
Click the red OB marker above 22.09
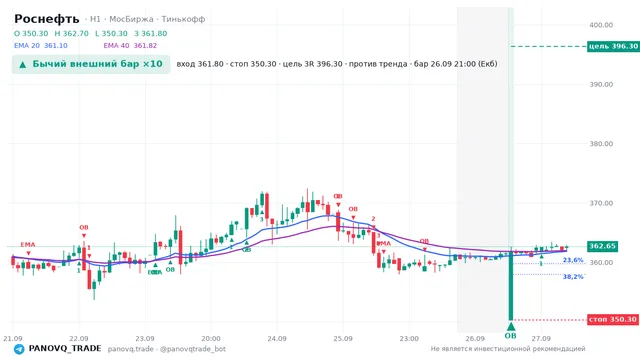84,227
